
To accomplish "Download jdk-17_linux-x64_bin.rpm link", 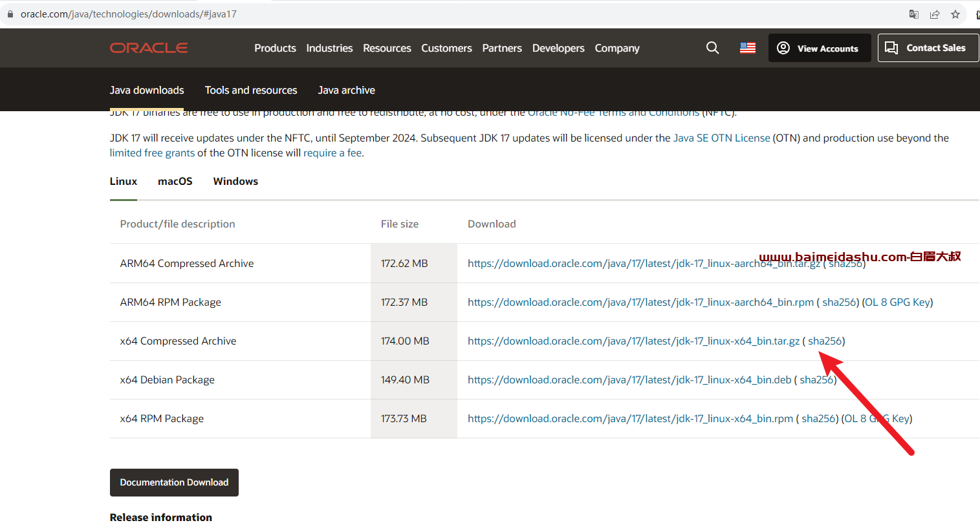I will tap(630, 418).
